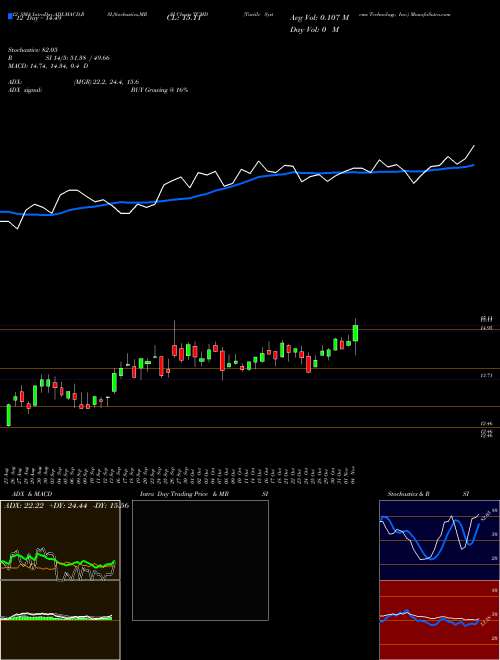The height and width of the screenshot is (660, 500).
Task: Click the 'ADX signal:' label
Action: (x=25, y=90)
